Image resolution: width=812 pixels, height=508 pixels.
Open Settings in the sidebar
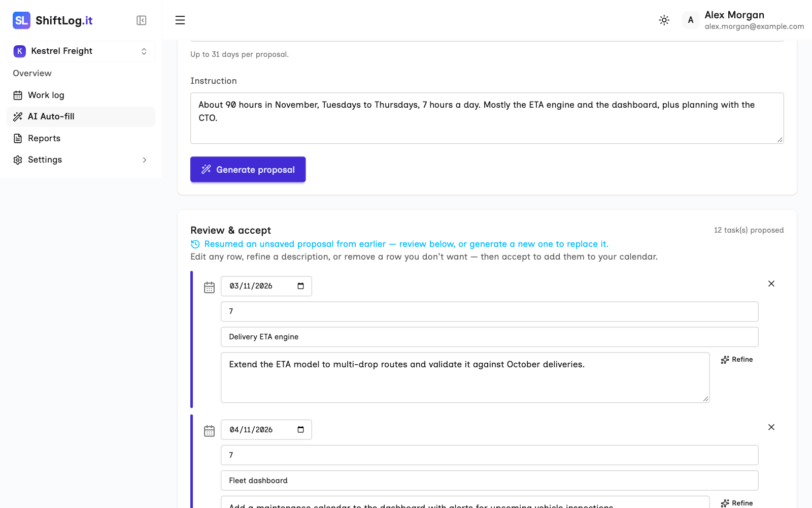point(81,160)
